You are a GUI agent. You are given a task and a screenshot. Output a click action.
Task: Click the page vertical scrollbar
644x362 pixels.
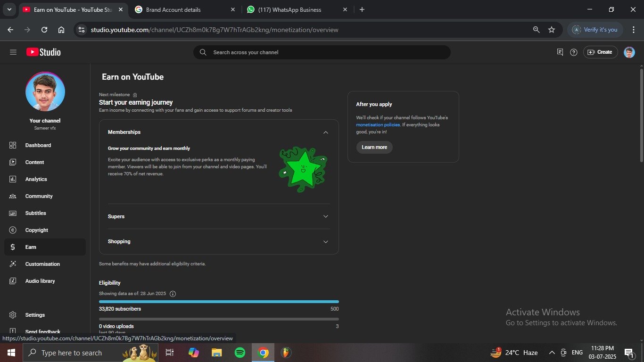pyautogui.click(x=641, y=115)
